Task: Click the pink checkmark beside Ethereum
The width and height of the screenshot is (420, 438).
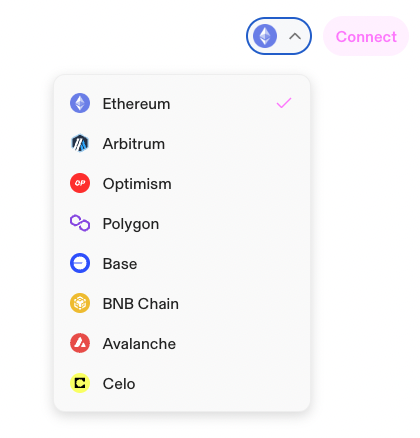Action: [x=284, y=103]
